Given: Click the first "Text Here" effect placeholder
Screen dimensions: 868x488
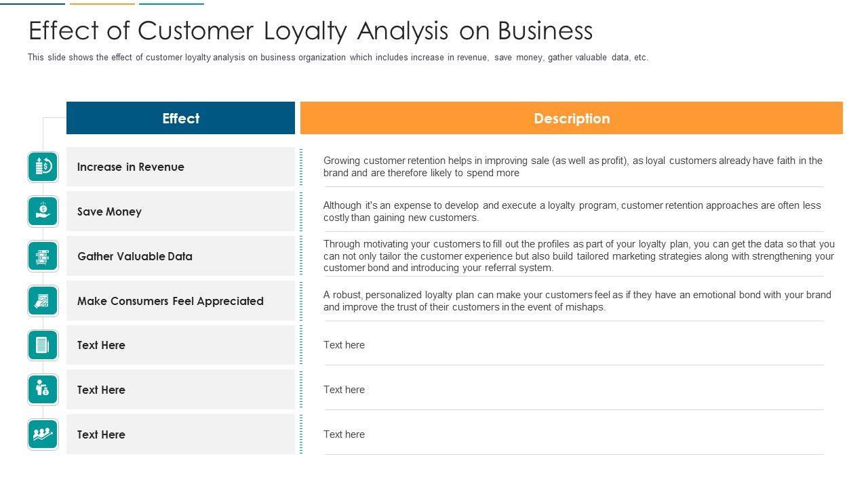Looking at the screenshot, I should click(101, 345).
